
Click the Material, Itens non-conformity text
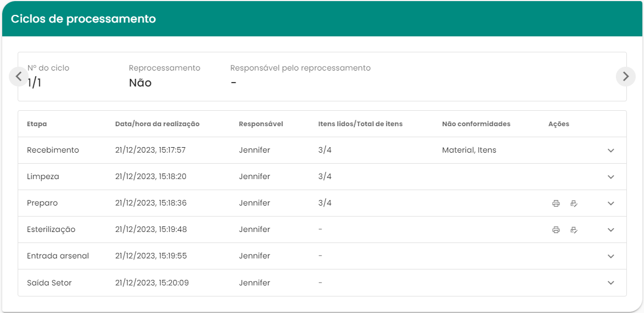click(x=469, y=150)
